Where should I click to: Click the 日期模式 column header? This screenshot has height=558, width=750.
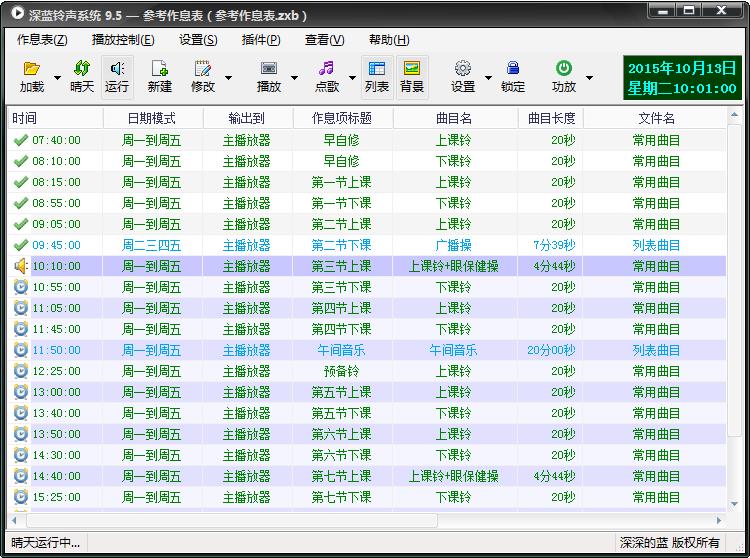click(152, 118)
